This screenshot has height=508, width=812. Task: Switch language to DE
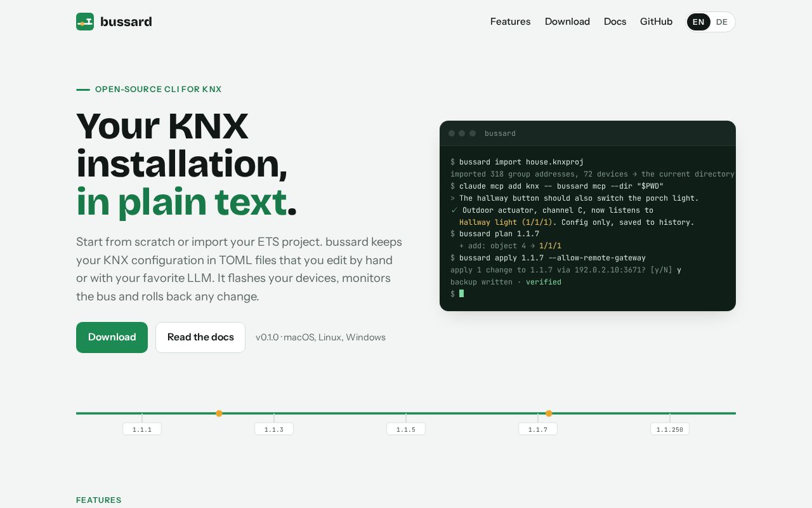(x=722, y=22)
